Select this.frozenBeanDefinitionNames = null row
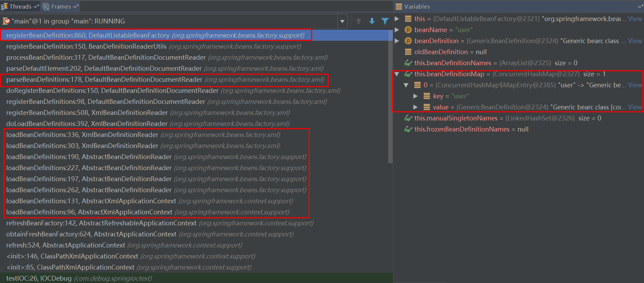644x283 pixels. [519, 129]
